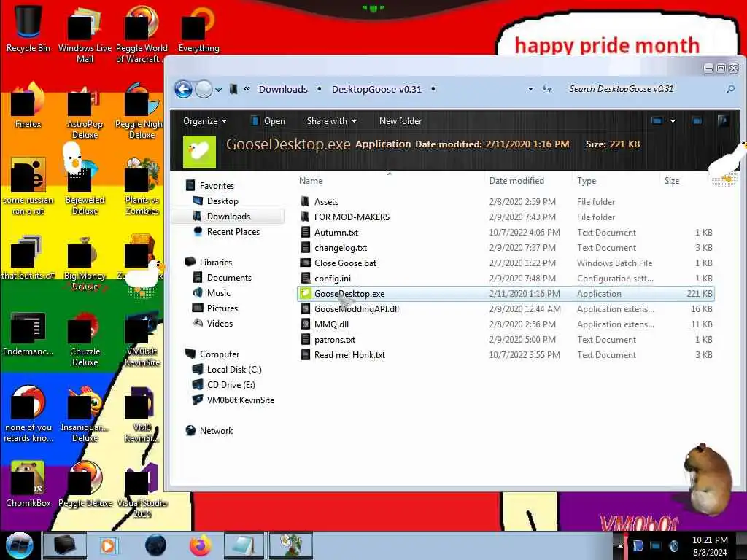Select the Windows Live Mail desktop icon
The image size is (747, 560).
pyautogui.click(x=85, y=34)
